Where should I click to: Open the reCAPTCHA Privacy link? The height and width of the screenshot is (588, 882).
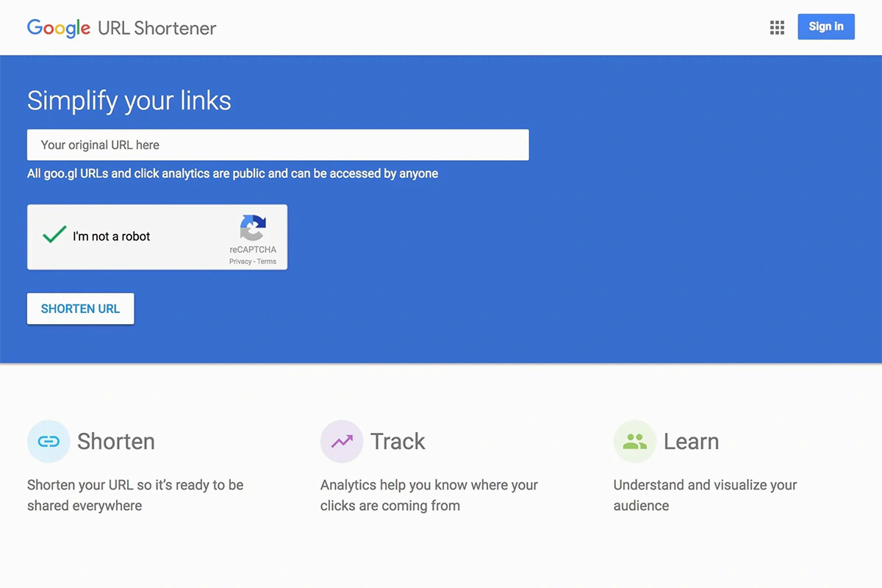tap(240, 262)
